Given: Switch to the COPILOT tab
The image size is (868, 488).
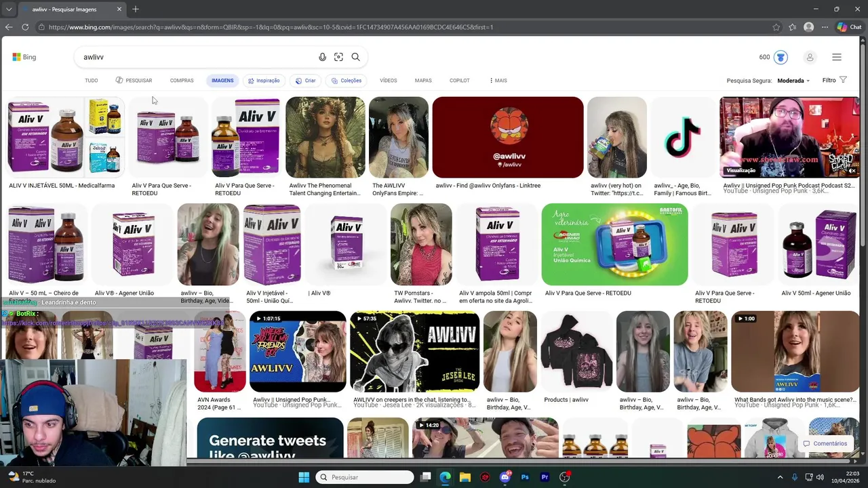Looking at the screenshot, I should [x=460, y=81].
